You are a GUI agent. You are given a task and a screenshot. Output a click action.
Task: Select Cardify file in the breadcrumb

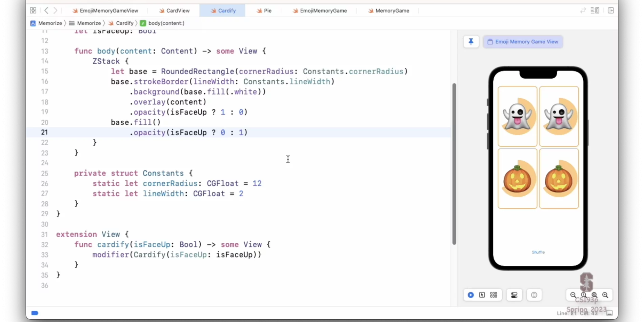coord(121,23)
